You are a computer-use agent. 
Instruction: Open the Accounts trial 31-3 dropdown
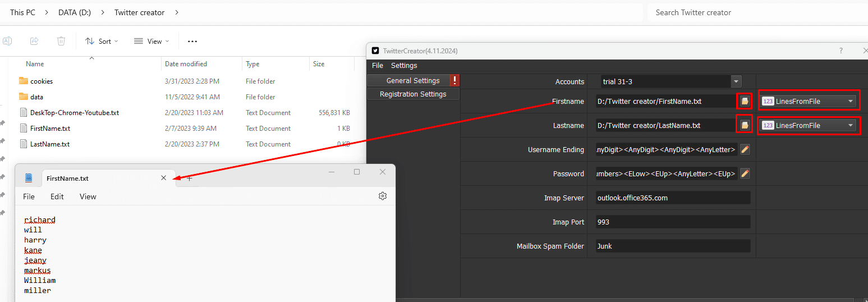[x=736, y=81]
